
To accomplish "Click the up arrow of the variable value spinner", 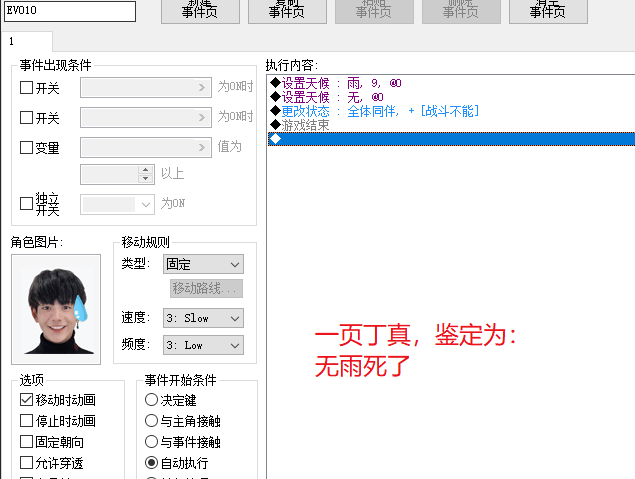I will (146, 170).
